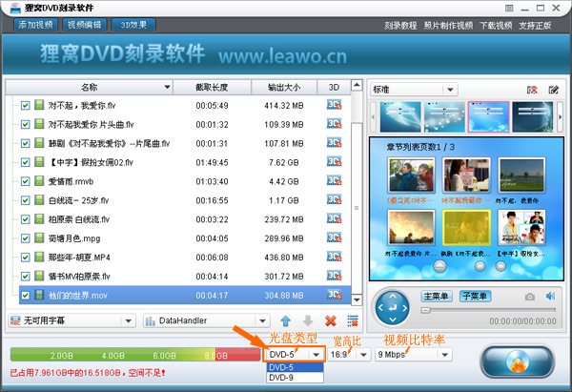Image resolution: width=572 pixels, height=392 pixels.
Task: Switch to the 子菜单 tab
Action: click(475, 296)
